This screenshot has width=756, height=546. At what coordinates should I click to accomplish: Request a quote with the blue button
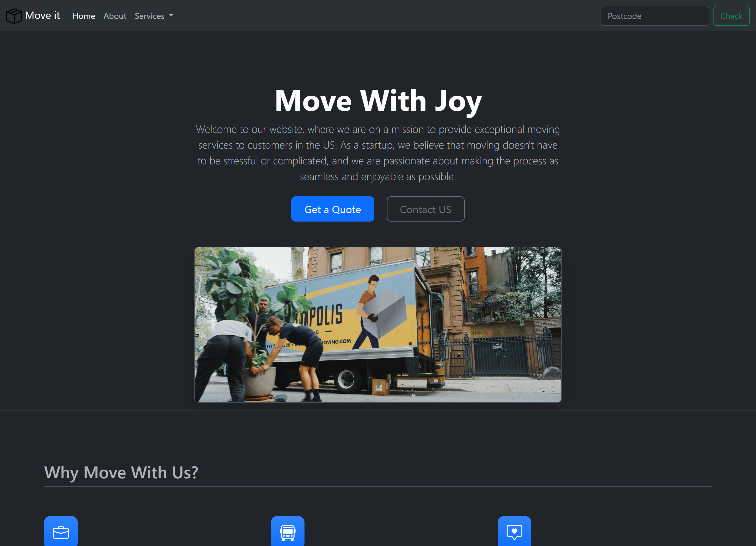pyautogui.click(x=332, y=209)
